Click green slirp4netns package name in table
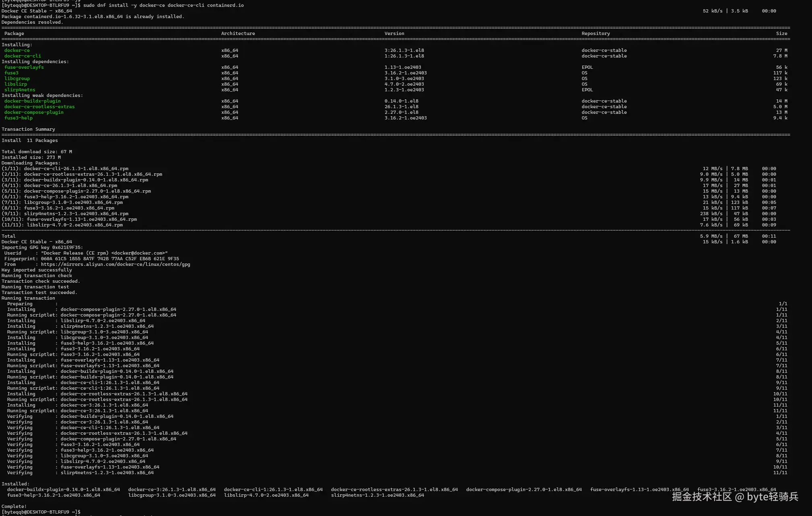The width and height of the screenshot is (812, 516). 20,90
